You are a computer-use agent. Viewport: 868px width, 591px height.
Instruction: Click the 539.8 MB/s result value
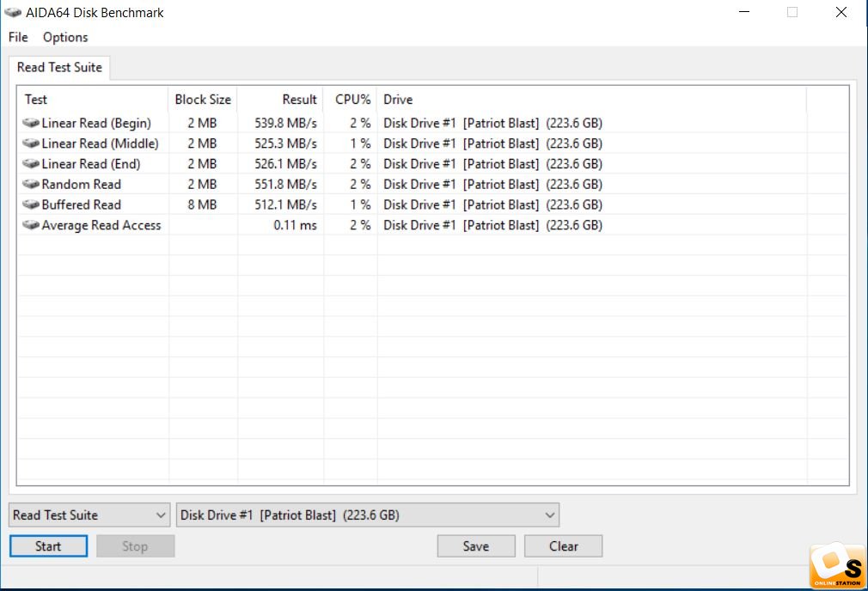[x=285, y=123]
